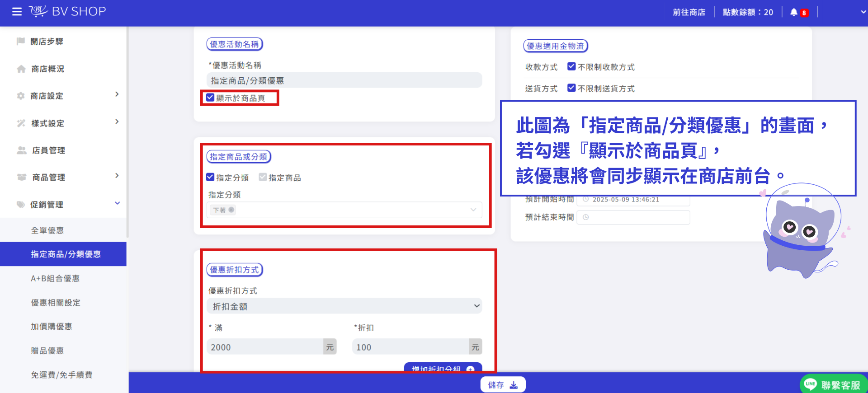Open the hamburger menu icon
868x393 pixels.
17,12
